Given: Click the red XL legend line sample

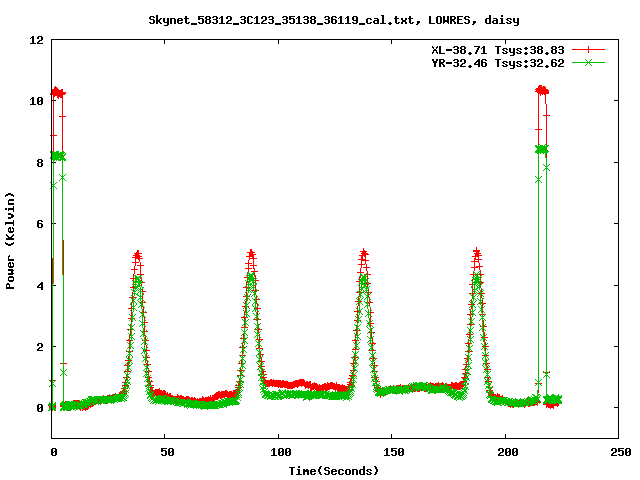Looking at the screenshot, I should [588, 50].
